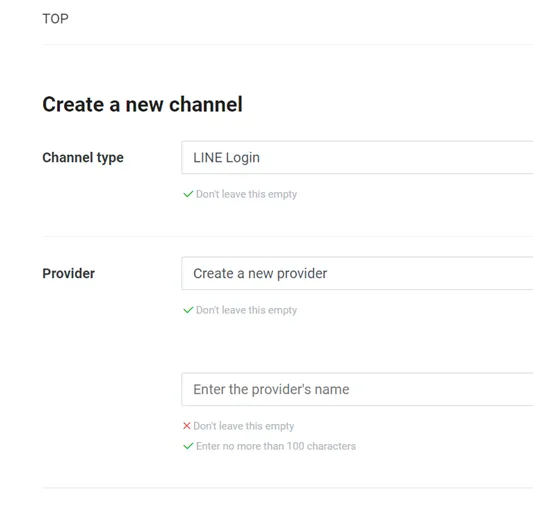Image resolution: width=533 pixels, height=508 pixels.
Task: Click the divider line below the TOP breadcrumb
Action: pos(288,44)
